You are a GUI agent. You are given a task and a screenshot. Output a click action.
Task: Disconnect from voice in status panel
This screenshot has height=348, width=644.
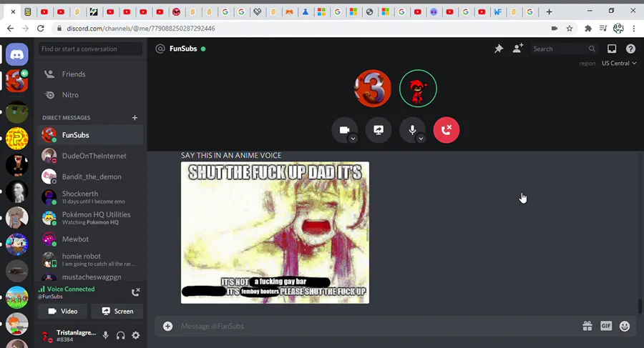pyautogui.click(x=135, y=292)
